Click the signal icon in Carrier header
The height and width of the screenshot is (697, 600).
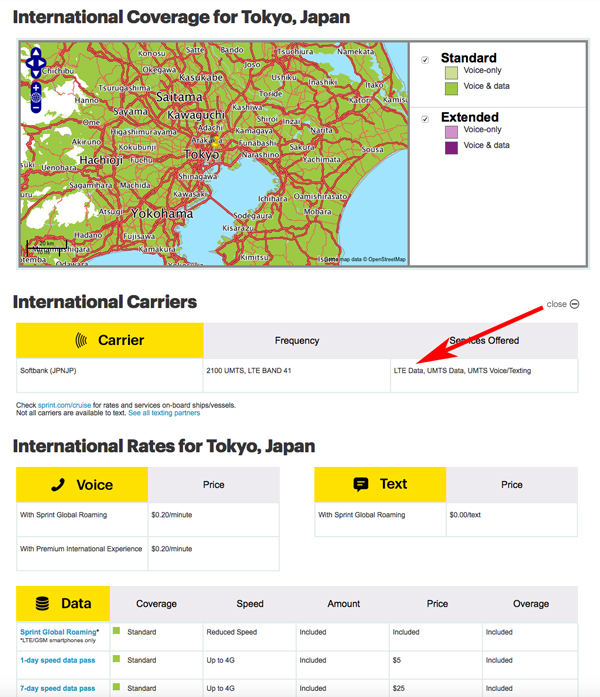81,340
